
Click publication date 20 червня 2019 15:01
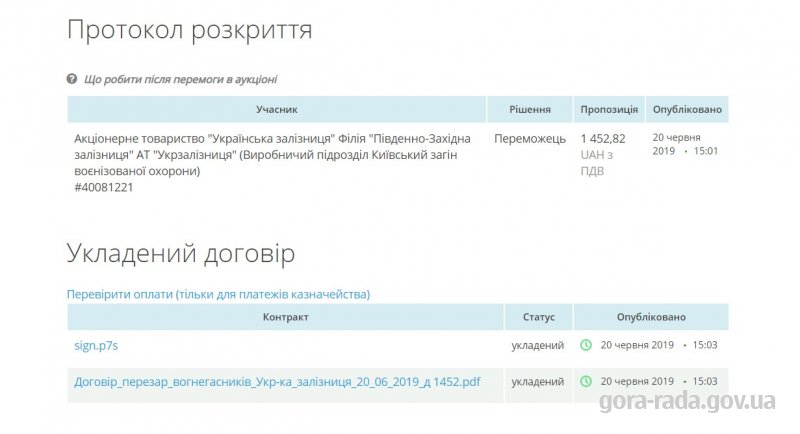click(x=685, y=144)
